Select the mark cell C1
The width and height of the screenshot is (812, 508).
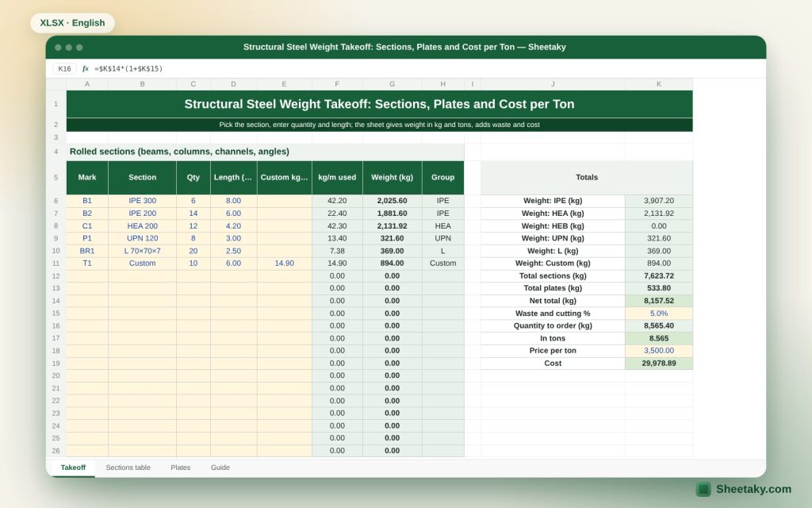point(87,226)
